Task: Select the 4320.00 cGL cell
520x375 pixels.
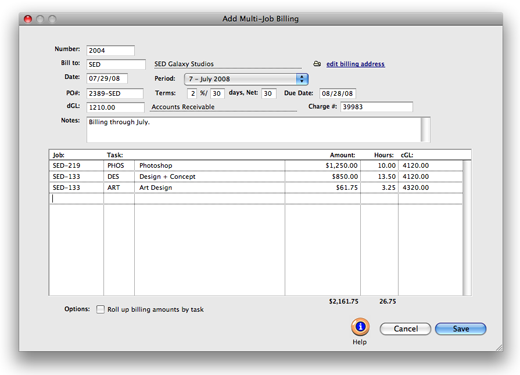Action: 430,188
